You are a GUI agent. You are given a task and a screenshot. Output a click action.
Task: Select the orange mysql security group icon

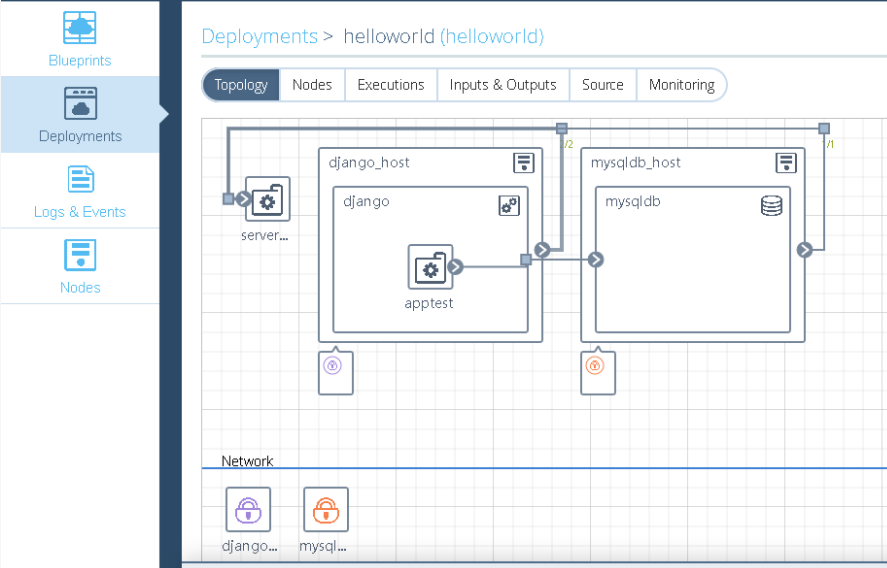click(325, 510)
